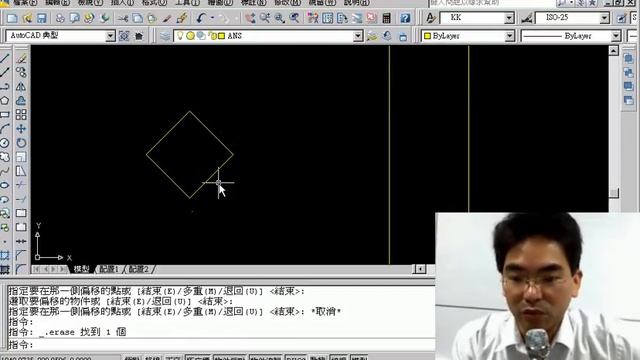Screen dimensions: 640x360
Task: Switch to 配置1 layout tab
Action: pos(109,269)
